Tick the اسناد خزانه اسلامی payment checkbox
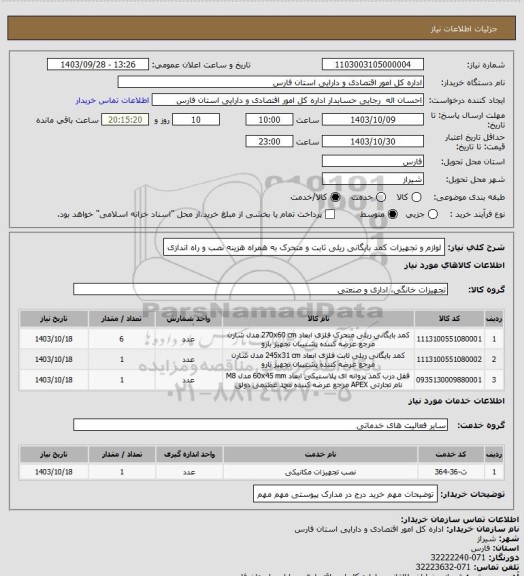The image size is (524, 576). point(330,214)
